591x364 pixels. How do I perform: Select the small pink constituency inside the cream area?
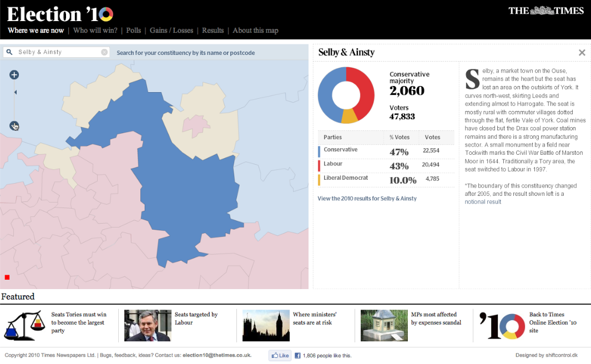click(195, 125)
